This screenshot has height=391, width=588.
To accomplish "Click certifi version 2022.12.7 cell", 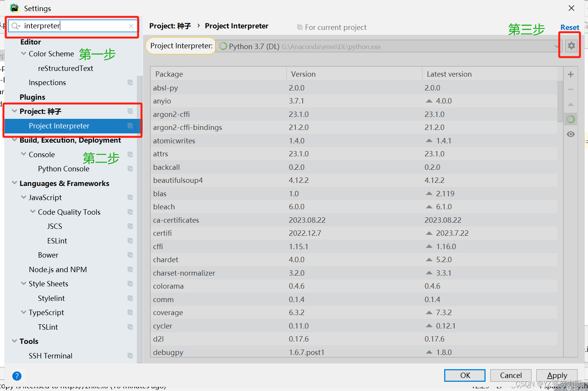I will tap(305, 233).
